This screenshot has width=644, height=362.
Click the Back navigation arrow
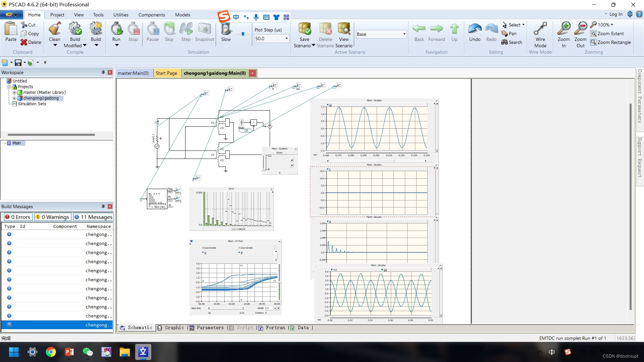419,29
